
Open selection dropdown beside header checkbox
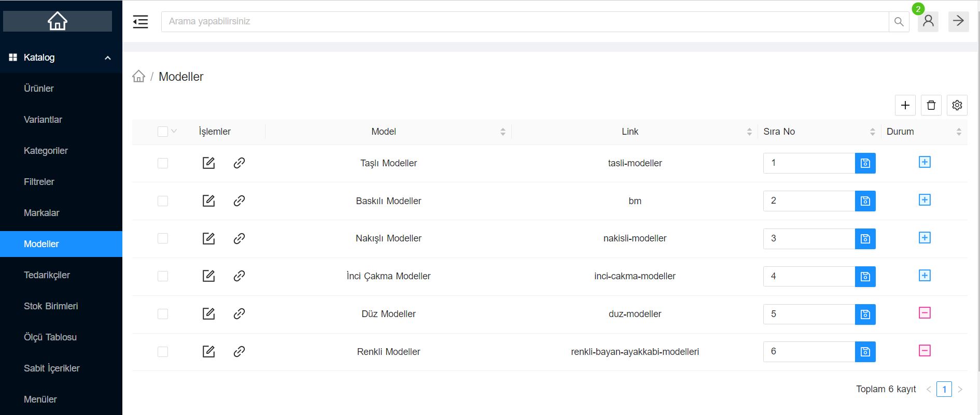click(x=174, y=131)
